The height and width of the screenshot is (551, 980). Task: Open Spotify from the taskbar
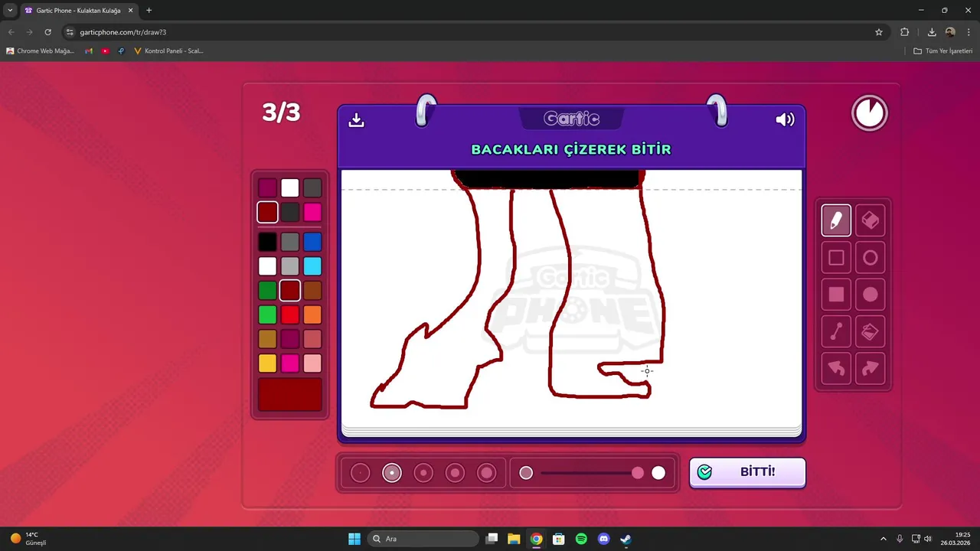[581, 539]
